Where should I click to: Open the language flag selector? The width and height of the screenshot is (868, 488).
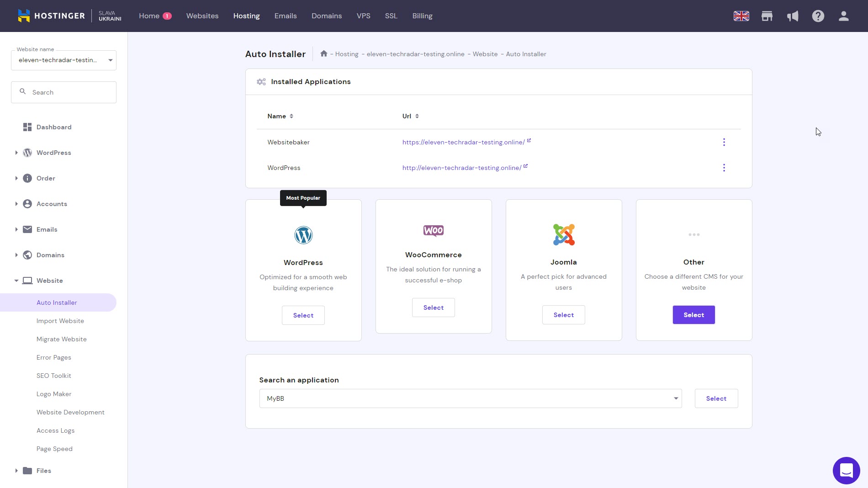[x=741, y=16]
